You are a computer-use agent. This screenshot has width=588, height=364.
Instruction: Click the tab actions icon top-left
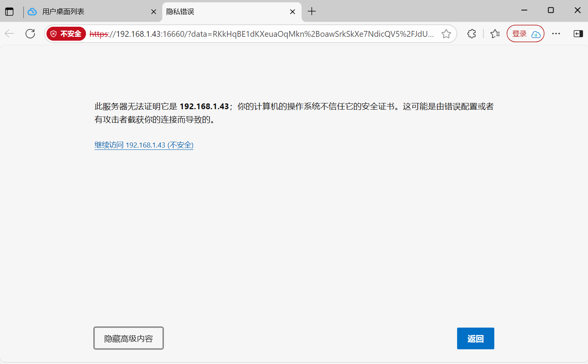pos(9,11)
